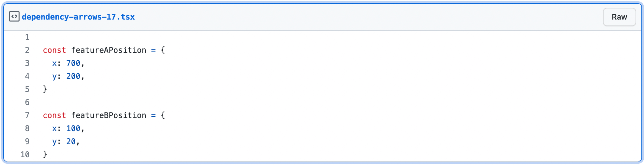Select line number 2
The height and width of the screenshot is (165, 644).
[27, 50]
